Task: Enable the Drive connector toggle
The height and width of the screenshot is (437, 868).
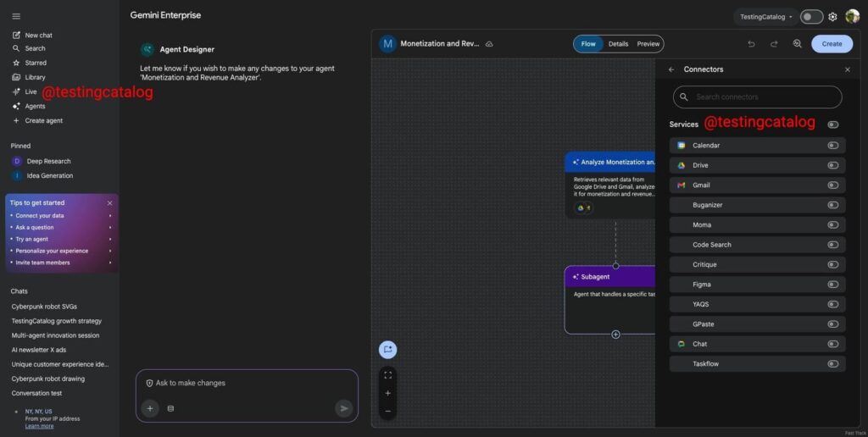Action: (833, 165)
